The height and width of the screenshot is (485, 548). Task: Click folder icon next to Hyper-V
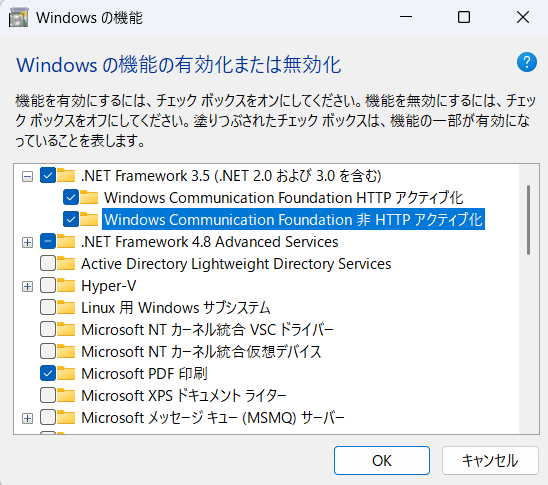(66, 285)
